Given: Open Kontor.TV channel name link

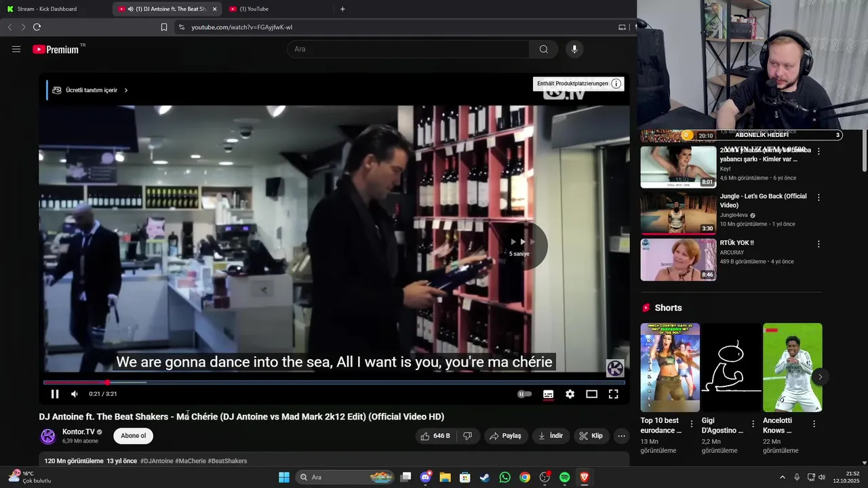Looking at the screenshot, I should coord(79,432).
